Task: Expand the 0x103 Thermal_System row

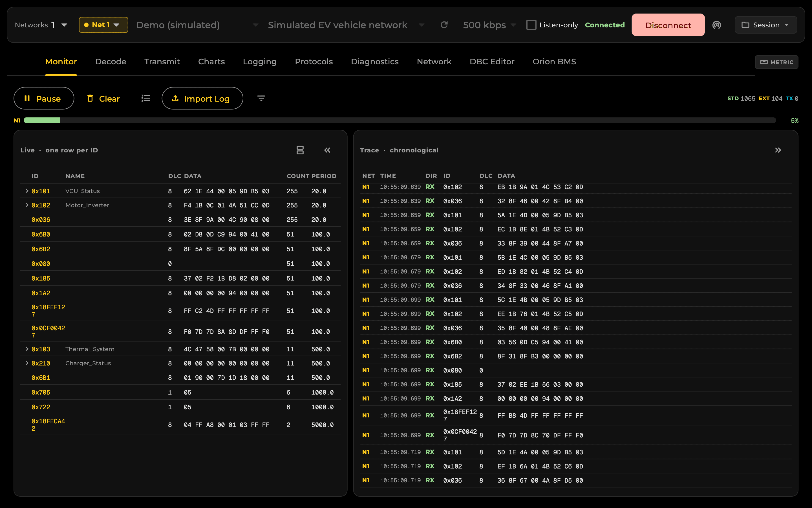Action: pos(27,349)
